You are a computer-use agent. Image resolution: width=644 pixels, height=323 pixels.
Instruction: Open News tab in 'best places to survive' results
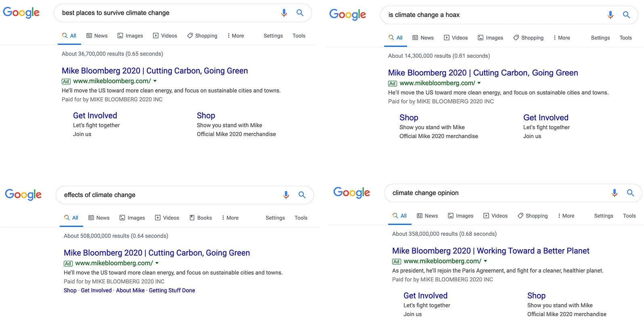point(97,36)
